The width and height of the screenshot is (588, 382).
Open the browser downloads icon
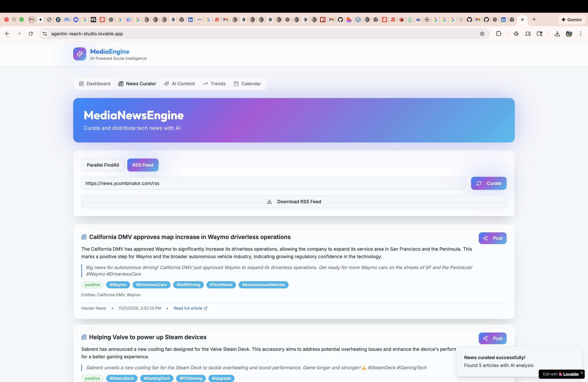coord(557,34)
